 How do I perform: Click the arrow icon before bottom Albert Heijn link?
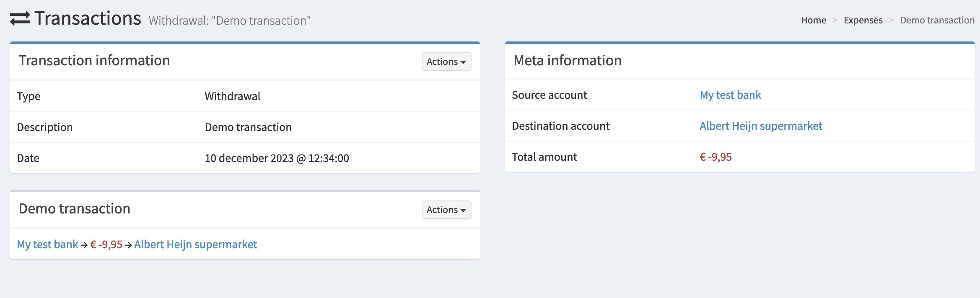[x=128, y=245]
